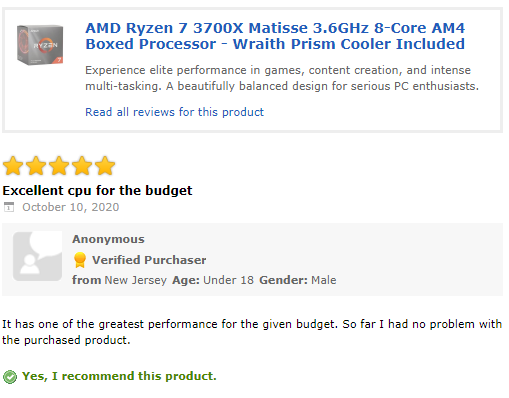The height and width of the screenshot is (398, 509).
Task: Click the Anonymous reviewer name
Action: (x=108, y=239)
